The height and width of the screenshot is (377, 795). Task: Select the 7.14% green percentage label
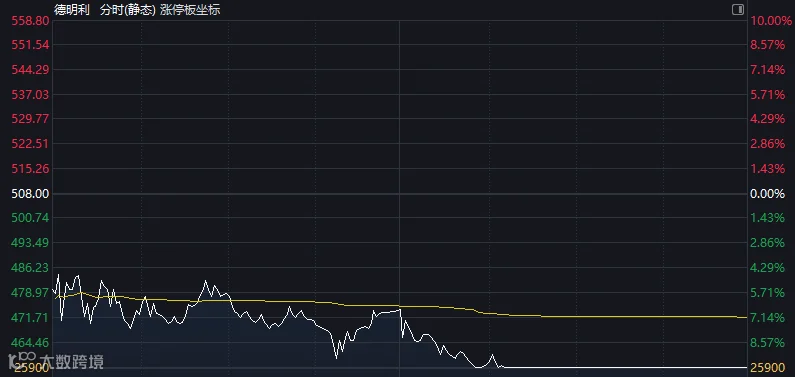pos(768,318)
